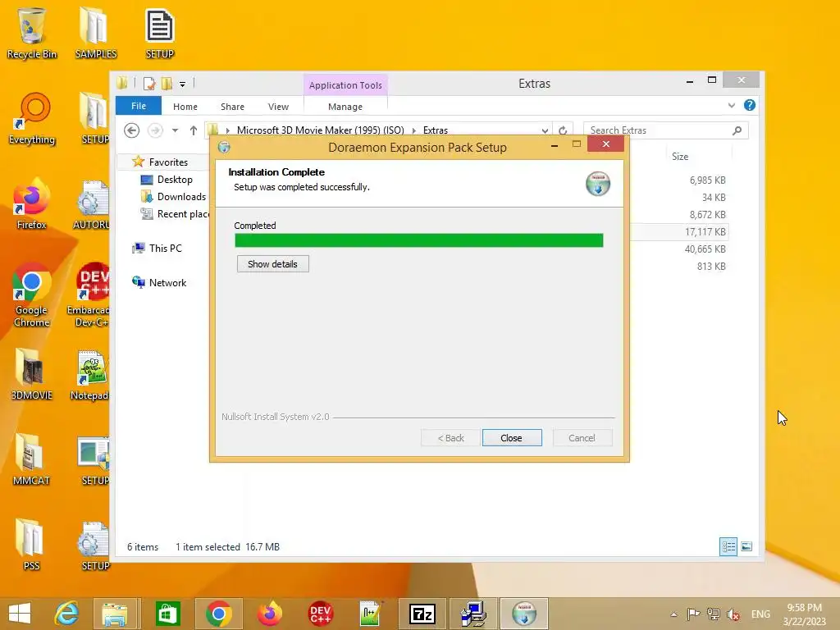Switch to the View ribbon tab
The height and width of the screenshot is (630, 840).
pyautogui.click(x=278, y=107)
